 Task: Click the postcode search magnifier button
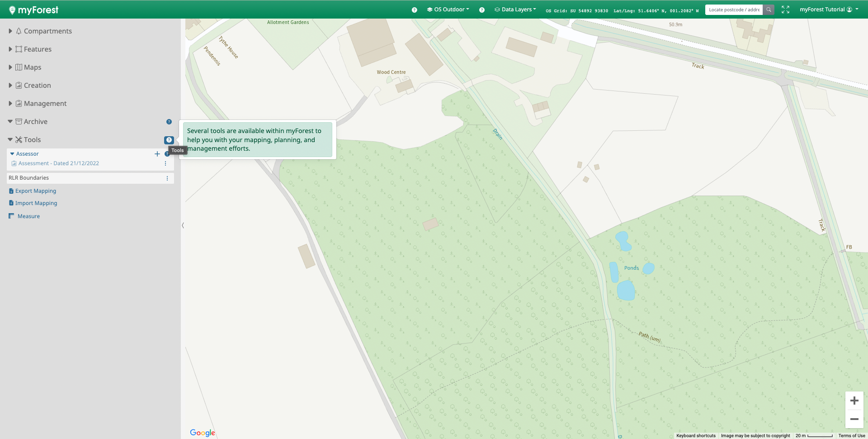pyautogui.click(x=769, y=10)
